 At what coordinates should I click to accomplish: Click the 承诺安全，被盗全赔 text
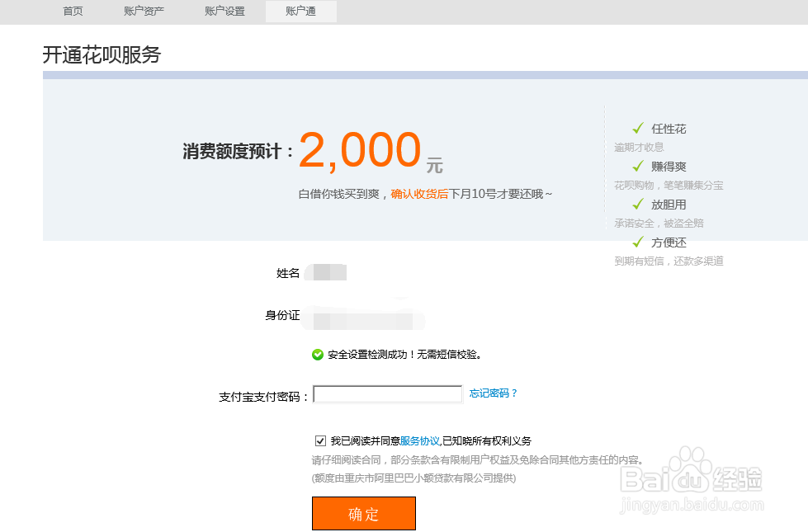[659, 223]
